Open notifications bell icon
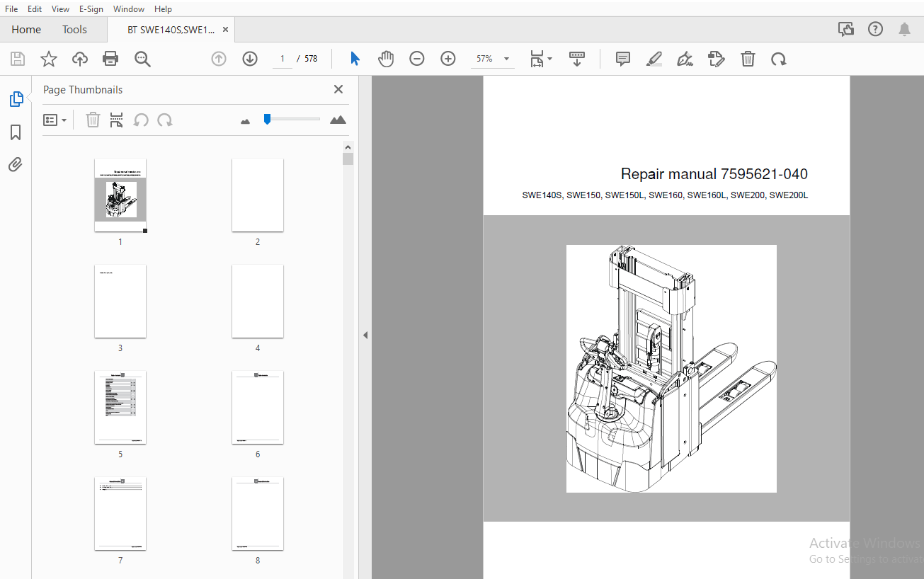 905,29
